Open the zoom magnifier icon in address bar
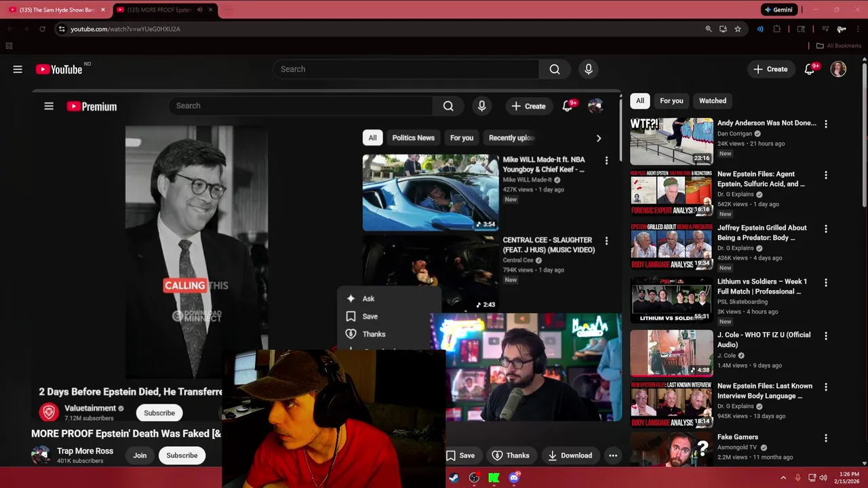 [709, 29]
